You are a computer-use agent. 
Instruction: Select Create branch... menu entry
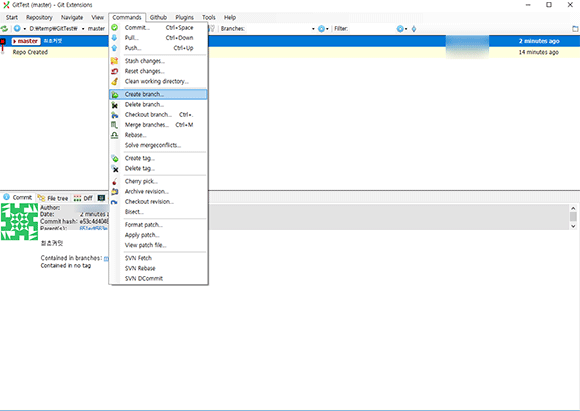pyautogui.click(x=158, y=94)
